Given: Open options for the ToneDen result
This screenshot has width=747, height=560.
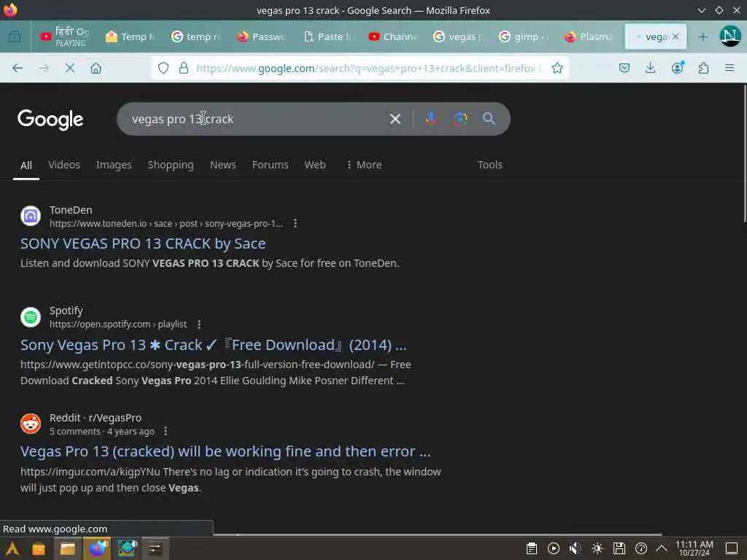Looking at the screenshot, I should (295, 223).
